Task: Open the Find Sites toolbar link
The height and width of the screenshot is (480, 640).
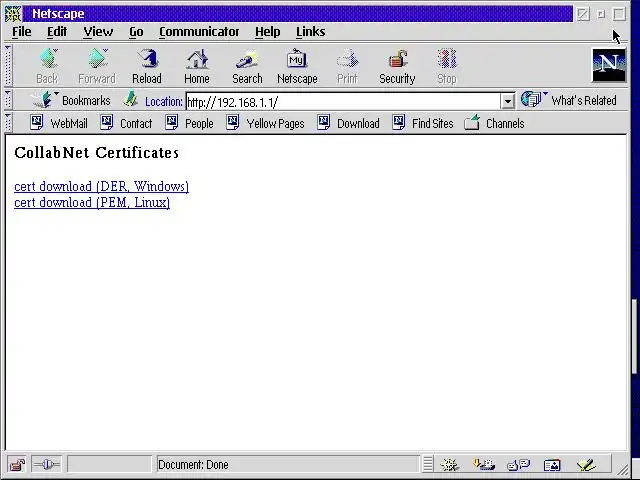Action: [x=422, y=123]
